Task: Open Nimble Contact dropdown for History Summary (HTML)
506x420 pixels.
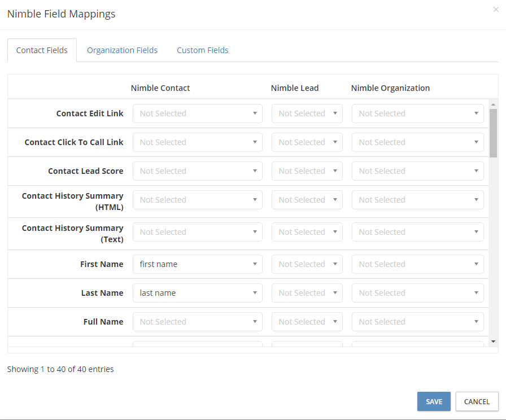Action: [198, 200]
